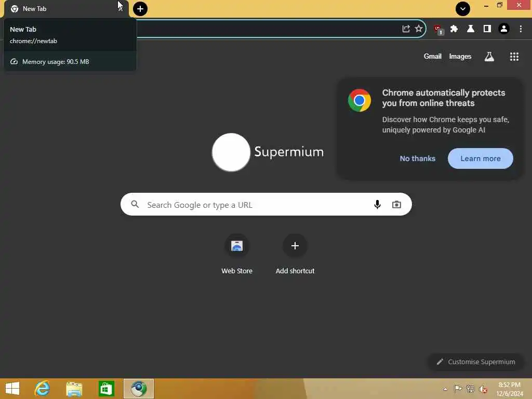
Task: Click Learn more button
Action: click(x=481, y=158)
